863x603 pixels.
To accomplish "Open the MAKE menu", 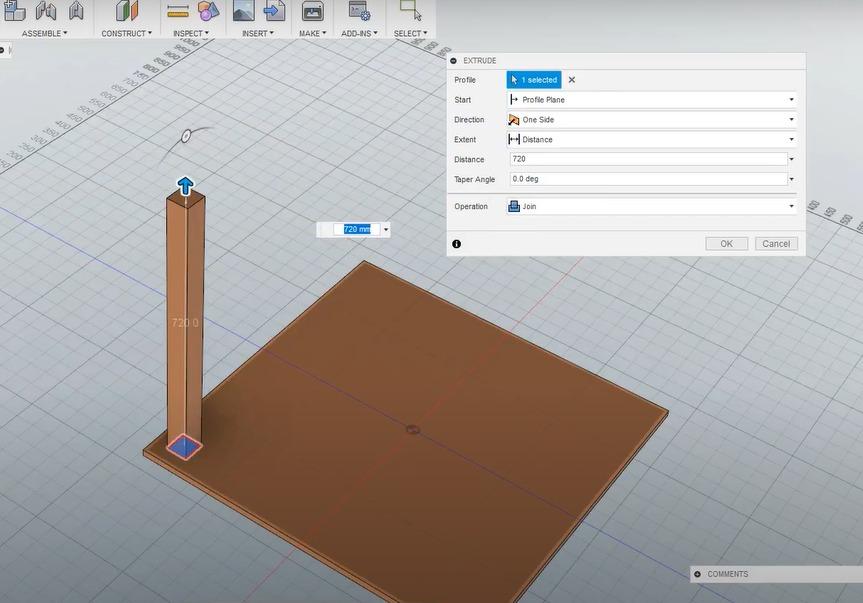I will 313,34.
